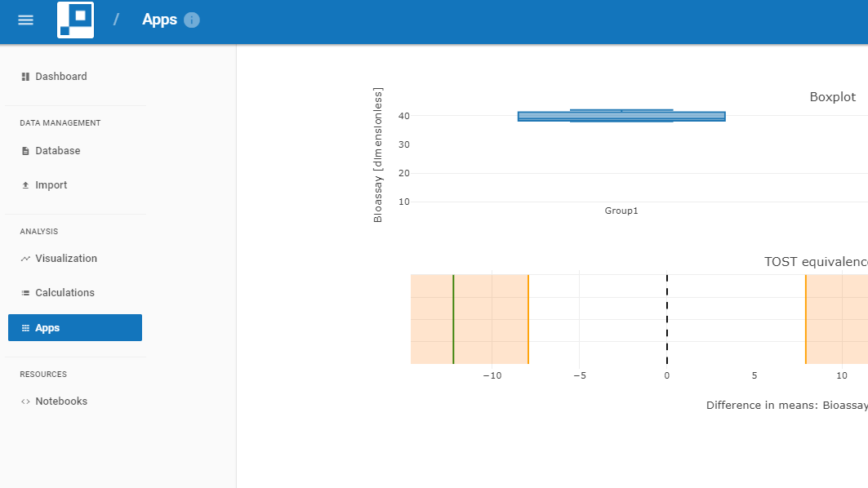Click the application logo in header

(x=75, y=20)
